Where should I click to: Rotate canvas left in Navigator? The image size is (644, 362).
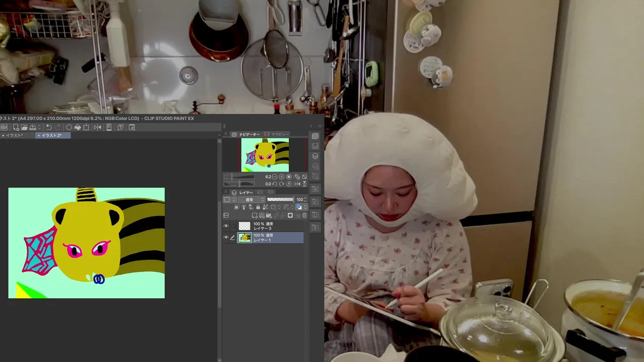tap(275, 184)
